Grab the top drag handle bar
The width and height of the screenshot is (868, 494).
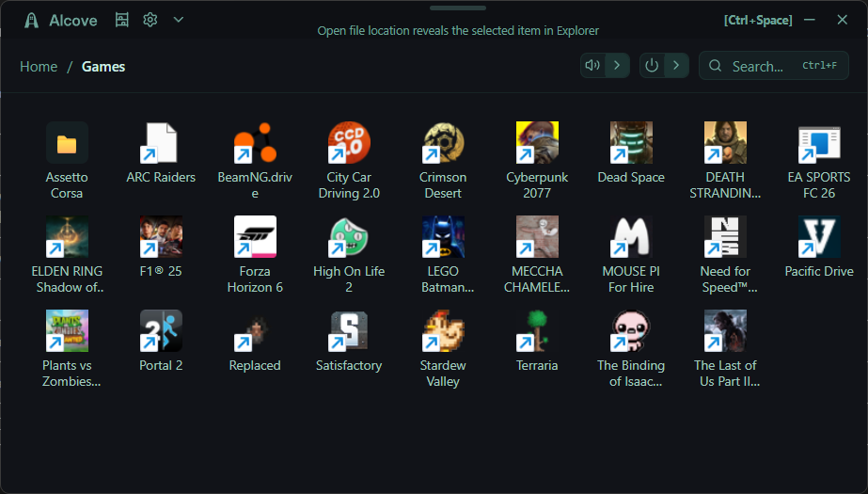click(x=458, y=8)
